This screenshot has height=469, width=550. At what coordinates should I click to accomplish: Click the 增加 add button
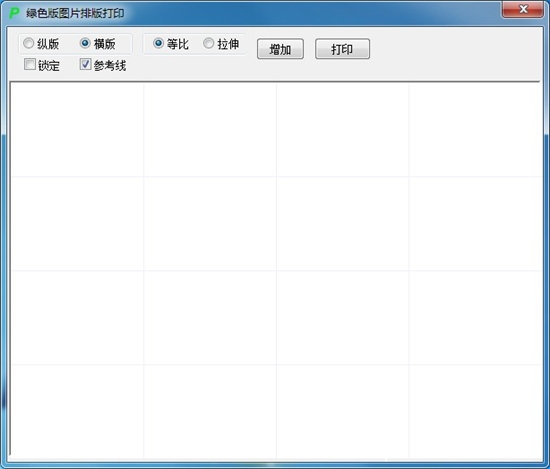pos(280,49)
